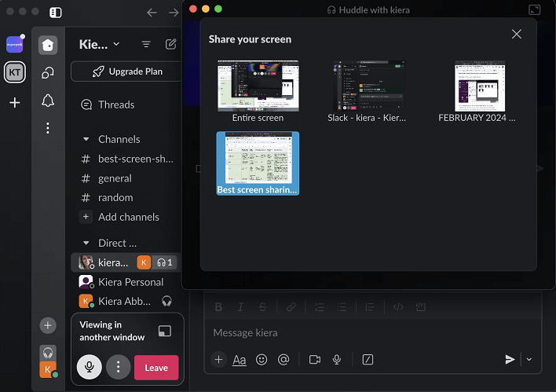
Task: Click the Upgrade Plan button
Action: click(x=126, y=71)
